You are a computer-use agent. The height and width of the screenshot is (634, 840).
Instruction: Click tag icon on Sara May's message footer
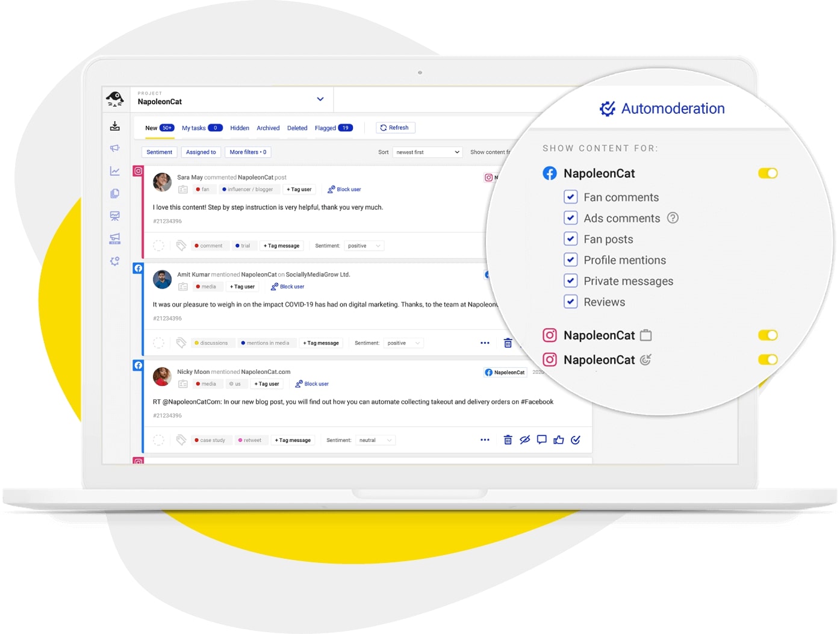click(181, 246)
